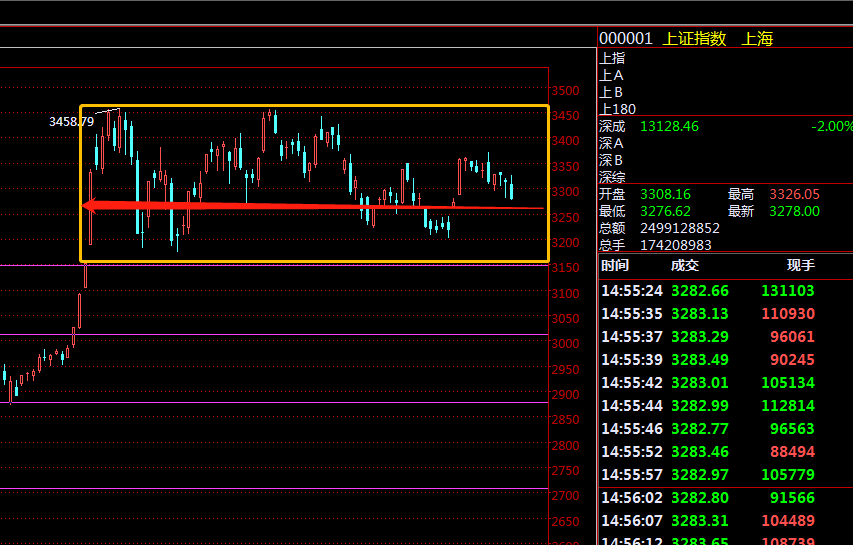Click the 2800 price axis label

pyautogui.click(x=565, y=445)
